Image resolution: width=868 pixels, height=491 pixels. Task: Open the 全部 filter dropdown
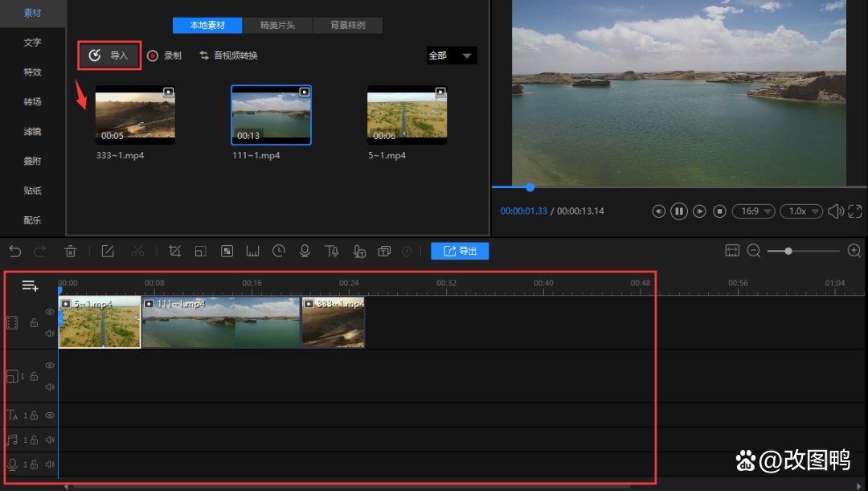(x=451, y=55)
